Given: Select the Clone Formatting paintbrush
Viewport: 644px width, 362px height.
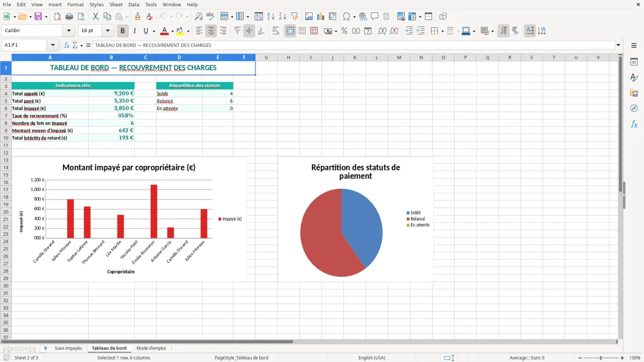Looking at the screenshot, I should [x=138, y=17].
